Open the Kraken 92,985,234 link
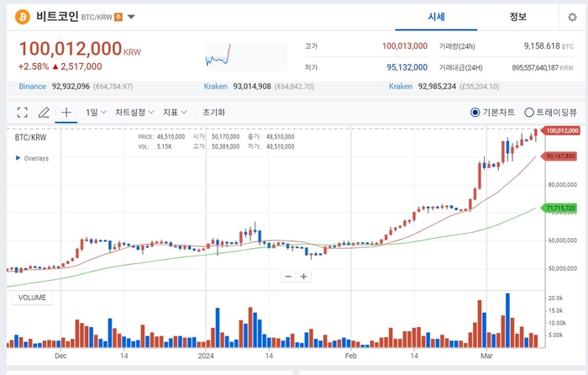The image size is (588, 375). coord(401,87)
